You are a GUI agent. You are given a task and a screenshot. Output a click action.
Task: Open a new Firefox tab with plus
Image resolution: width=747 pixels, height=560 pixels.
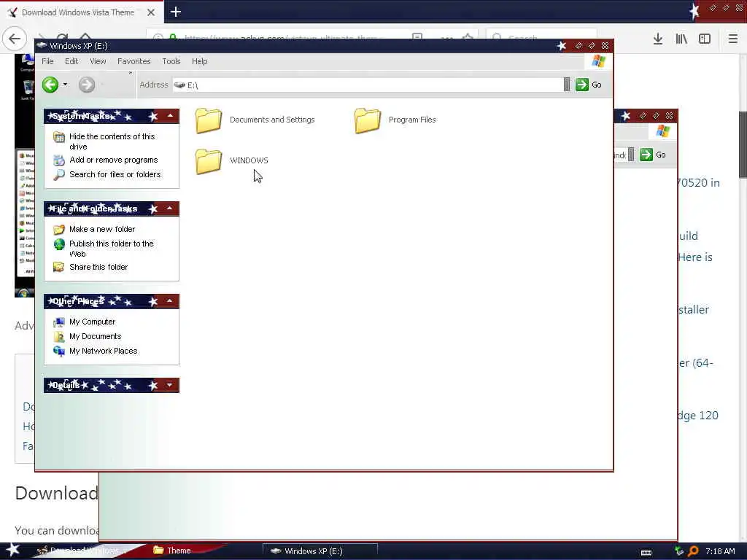176,12
